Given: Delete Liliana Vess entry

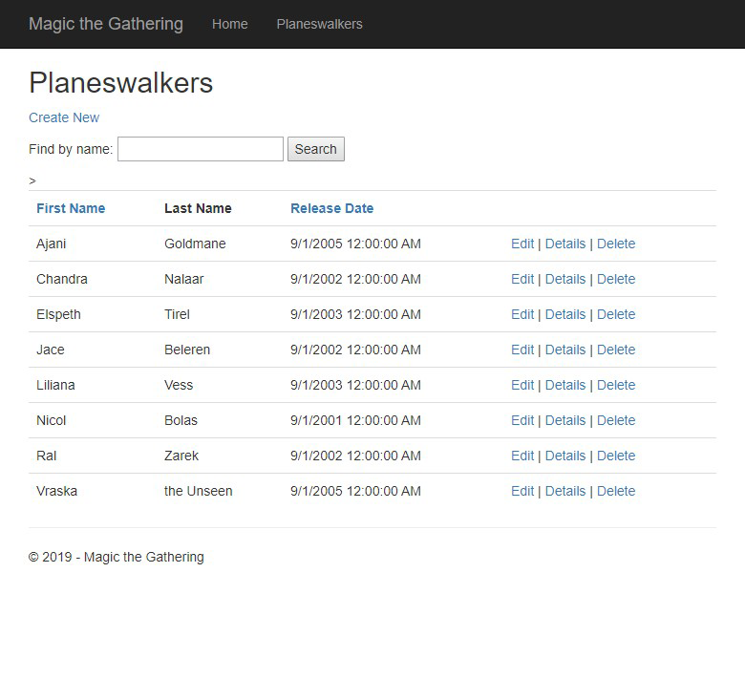Looking at the screenshot, I should click(x=616, y=385).
